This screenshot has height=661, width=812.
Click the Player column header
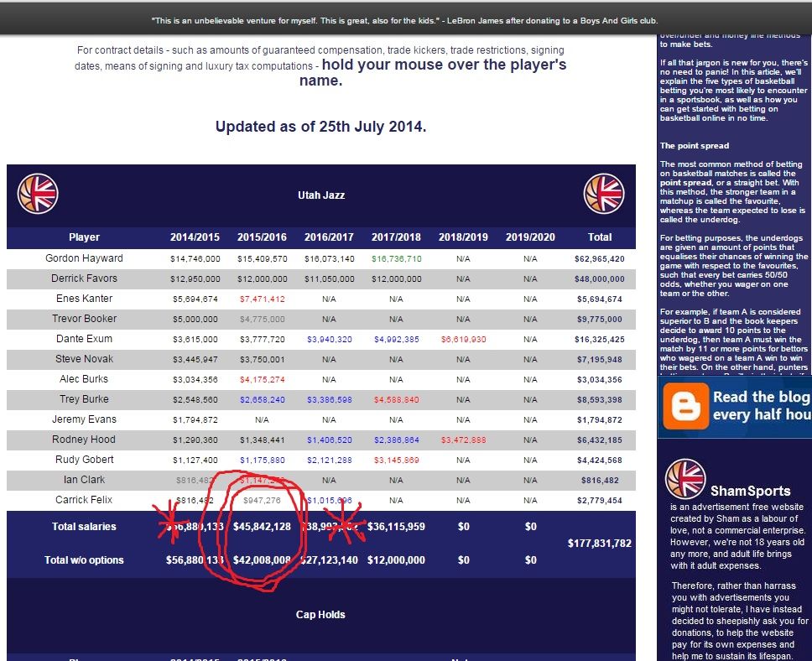pos(84,237)
